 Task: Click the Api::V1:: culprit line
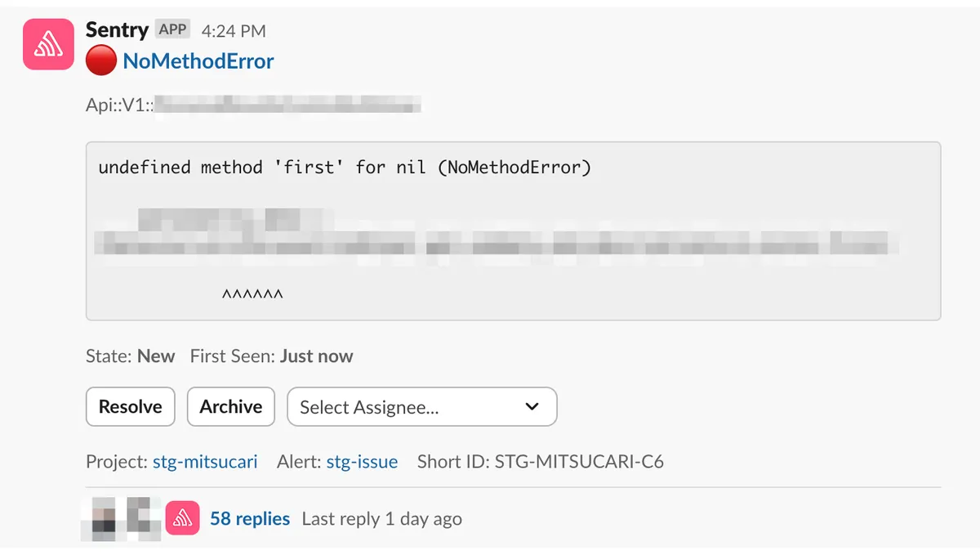tap(253, 105)
